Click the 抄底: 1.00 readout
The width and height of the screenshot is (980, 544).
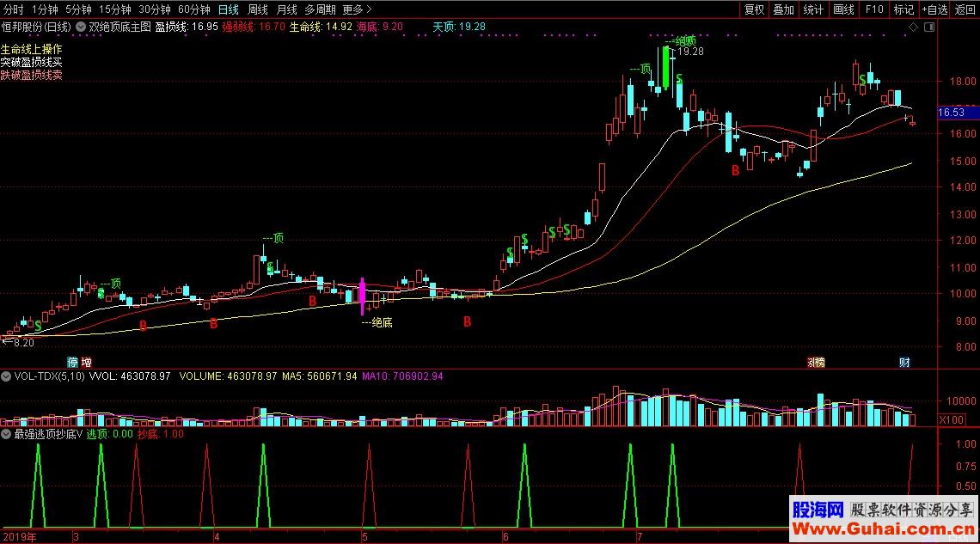161,434
